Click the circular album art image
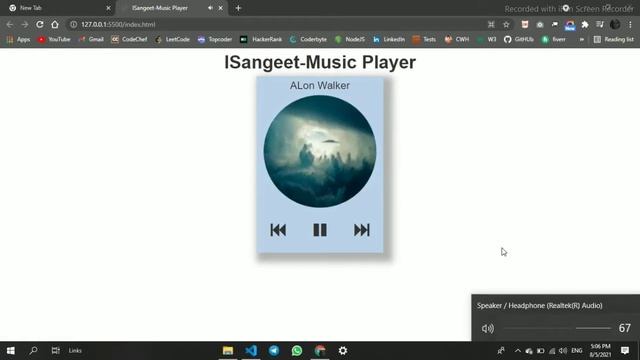The image size is (640, 360). point(320,151)
